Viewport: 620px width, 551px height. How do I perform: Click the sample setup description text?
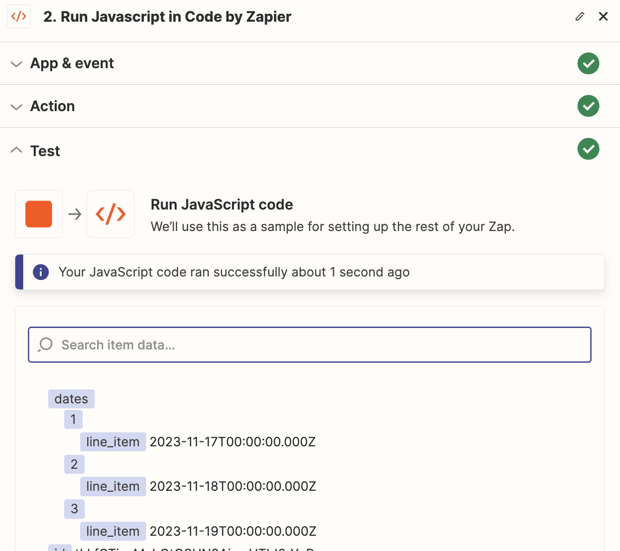[x=333, y=227]
